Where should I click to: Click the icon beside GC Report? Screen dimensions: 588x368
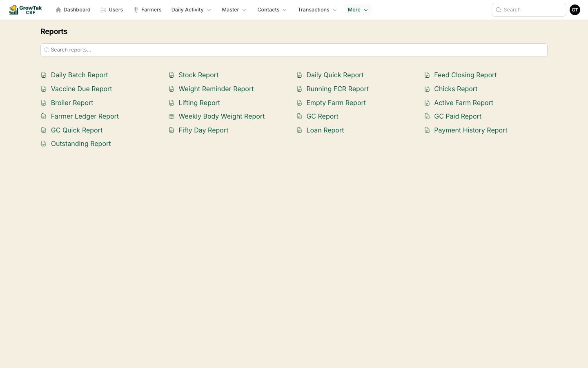(x=299, y=117)
